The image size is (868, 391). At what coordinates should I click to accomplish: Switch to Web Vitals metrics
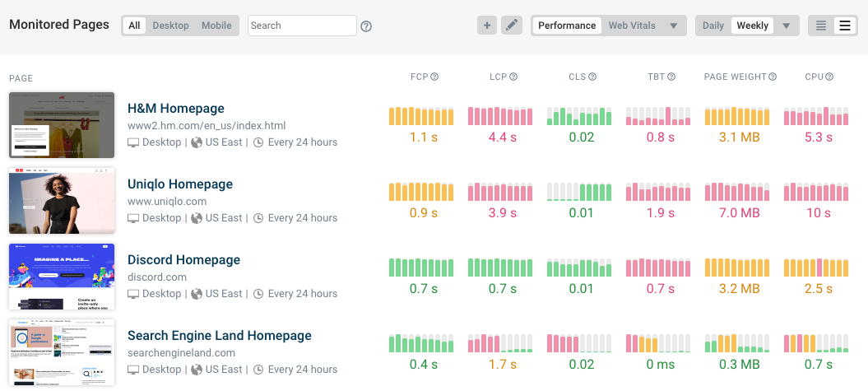pos(632,26)
